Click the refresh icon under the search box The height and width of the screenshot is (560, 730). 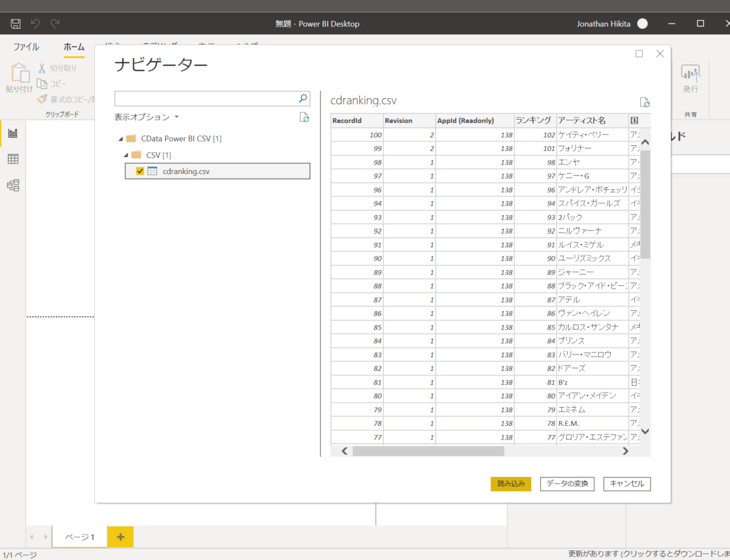coord(304,117)
